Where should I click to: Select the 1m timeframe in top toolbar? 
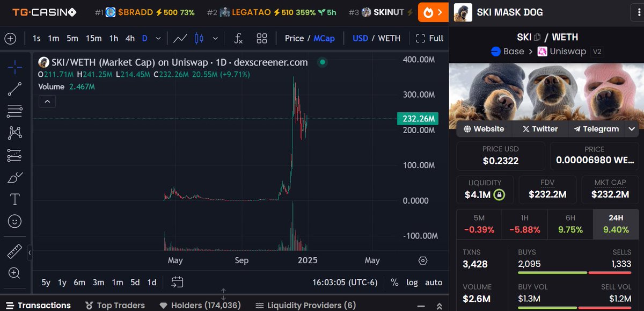click(x=54, y=39)
